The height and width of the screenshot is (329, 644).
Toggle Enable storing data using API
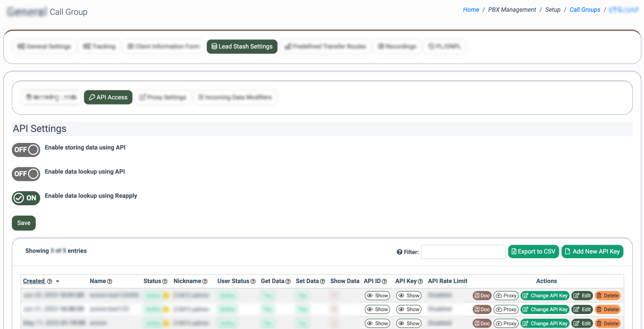[x=26, y=150]
